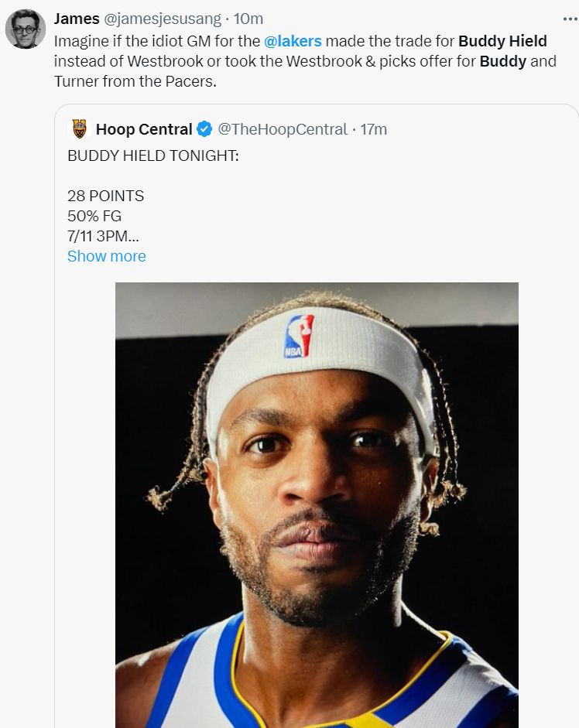Screen dimensions: 579x728
Task: Open James's profile picture avatar
Action: (26, 29)
